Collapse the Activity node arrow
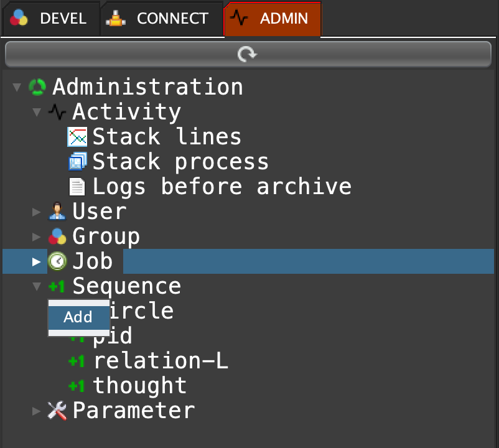 pos(37,112)
